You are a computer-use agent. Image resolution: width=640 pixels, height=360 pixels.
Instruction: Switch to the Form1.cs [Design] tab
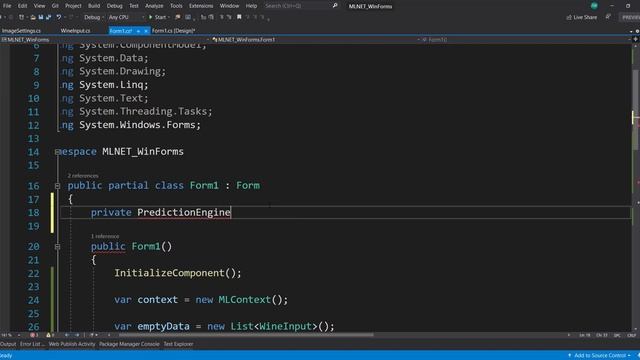click(173, 31)
